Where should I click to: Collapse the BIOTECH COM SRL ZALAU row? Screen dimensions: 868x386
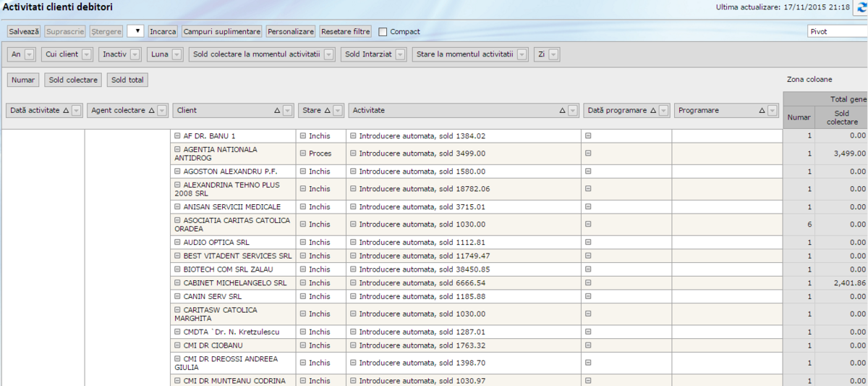pyautogui.click(x=177, y=269)
